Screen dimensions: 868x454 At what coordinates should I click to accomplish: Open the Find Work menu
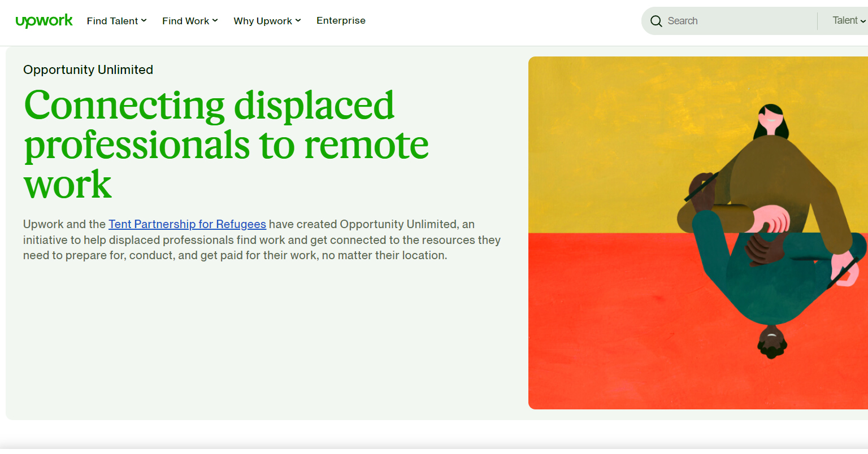185,21
